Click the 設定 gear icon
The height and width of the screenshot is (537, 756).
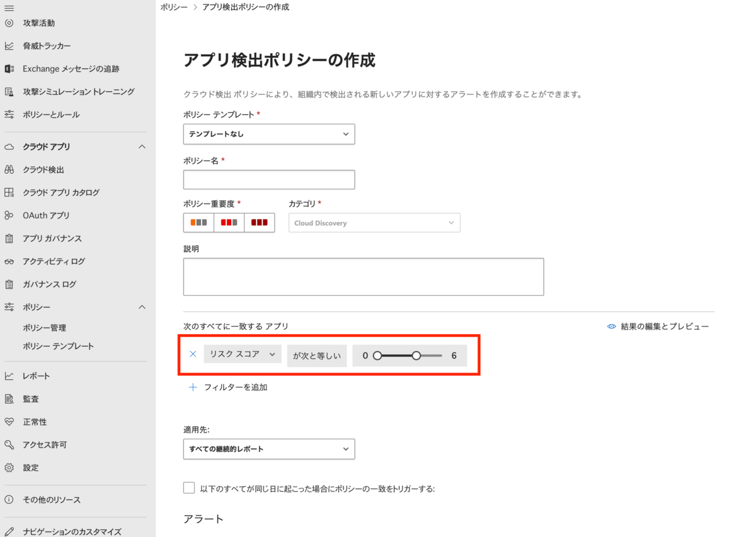[9, 468]
